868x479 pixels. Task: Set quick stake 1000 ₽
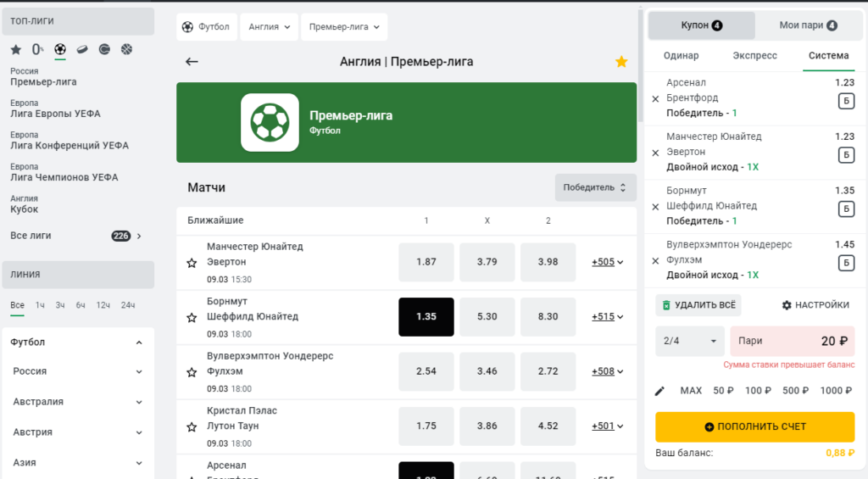(x=835, y=391)
